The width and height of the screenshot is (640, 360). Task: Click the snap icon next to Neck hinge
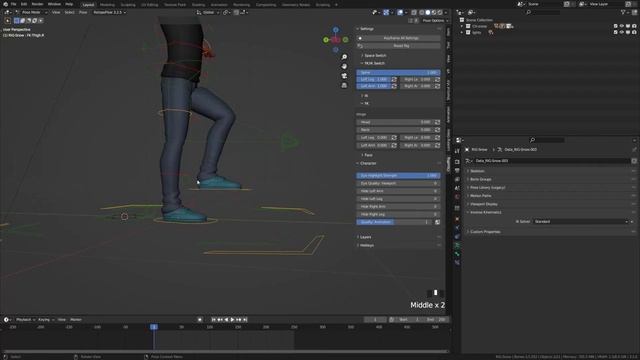[437, 130]
